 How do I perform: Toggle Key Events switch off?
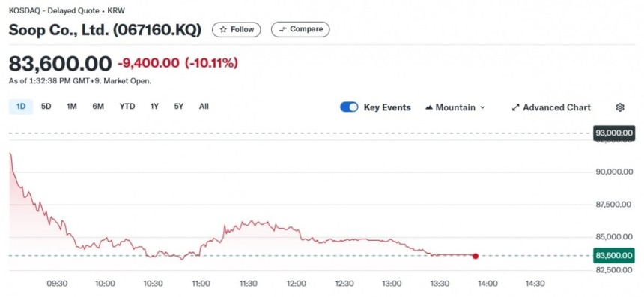click(349, 107)
